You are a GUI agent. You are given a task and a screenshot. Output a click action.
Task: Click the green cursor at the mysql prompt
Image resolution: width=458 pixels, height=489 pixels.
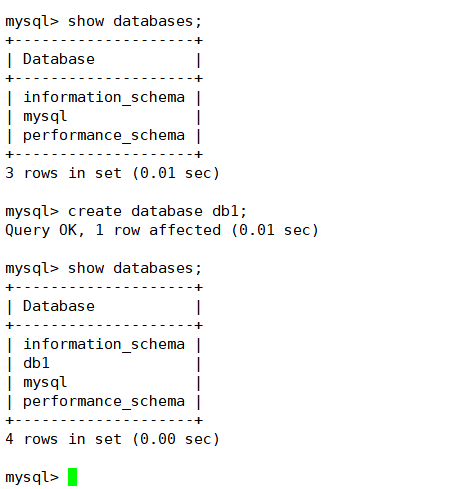pos(72,477)
